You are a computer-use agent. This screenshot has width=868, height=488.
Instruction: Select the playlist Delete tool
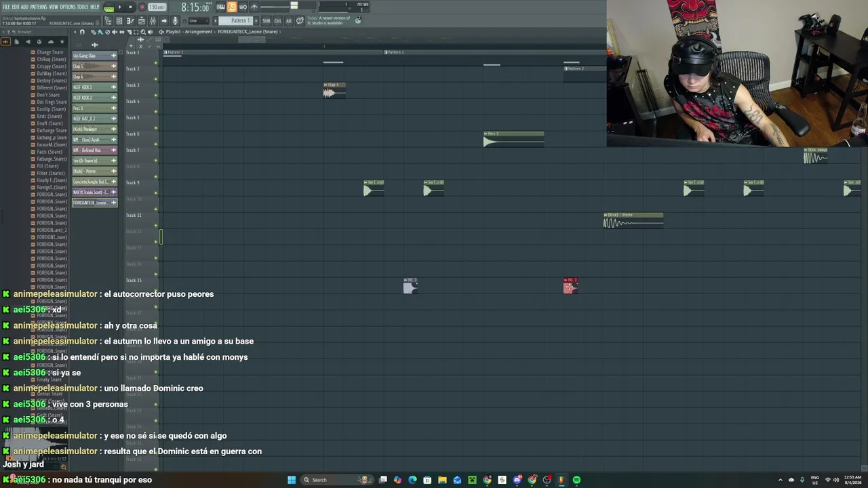tap(107, 32)
